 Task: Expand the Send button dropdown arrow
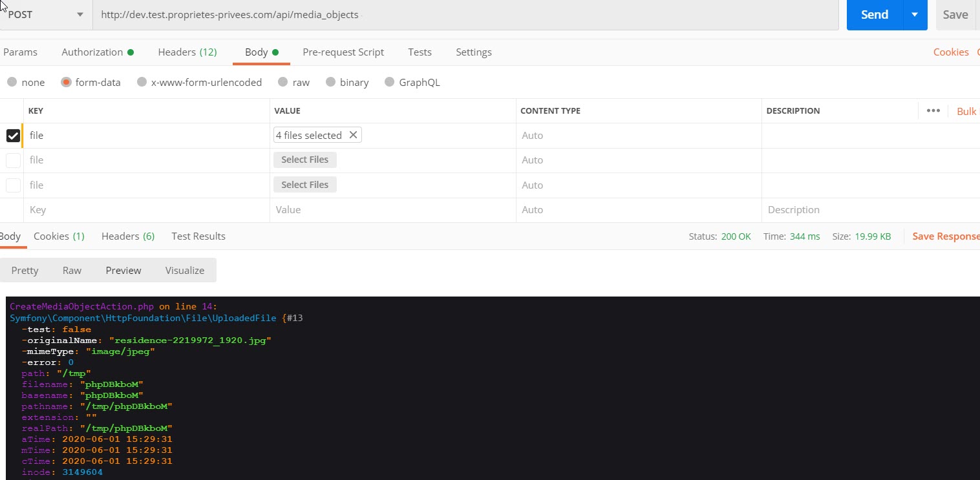(915, 14)
